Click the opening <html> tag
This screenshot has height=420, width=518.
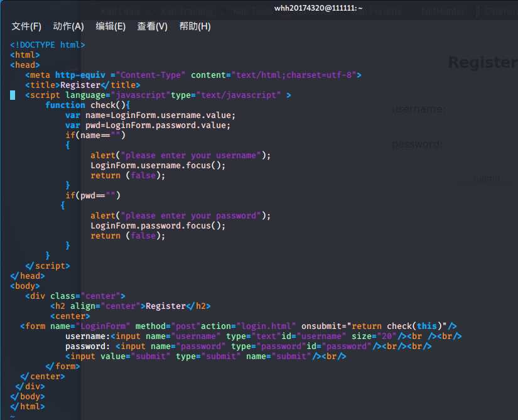[25, 55]
